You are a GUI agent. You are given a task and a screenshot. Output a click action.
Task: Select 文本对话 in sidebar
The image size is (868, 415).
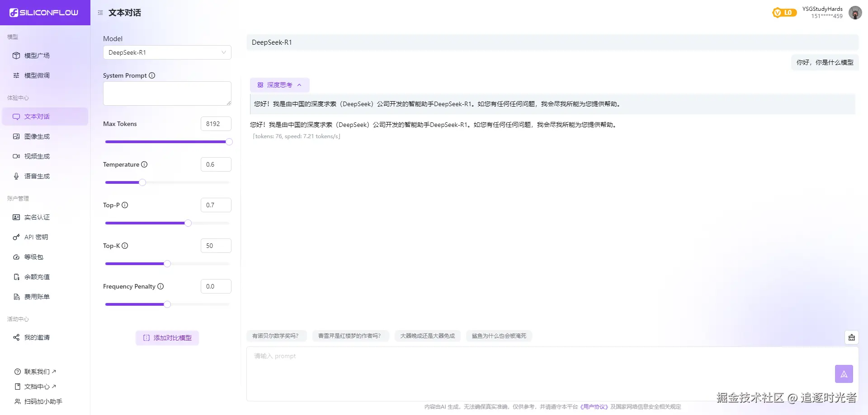pyautogui.click(x=45, y=117)
